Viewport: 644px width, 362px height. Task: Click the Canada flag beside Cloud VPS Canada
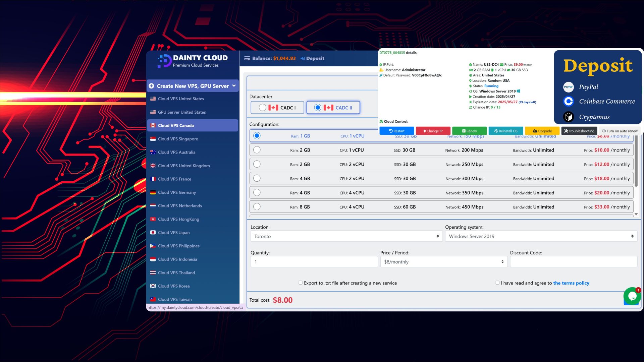pos(153,125)
